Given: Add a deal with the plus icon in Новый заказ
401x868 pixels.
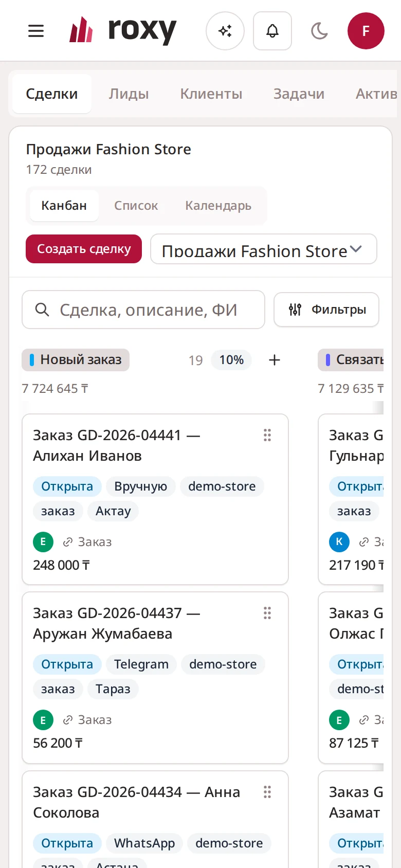Looking at the screenshot, I should [x=275, y=360].
